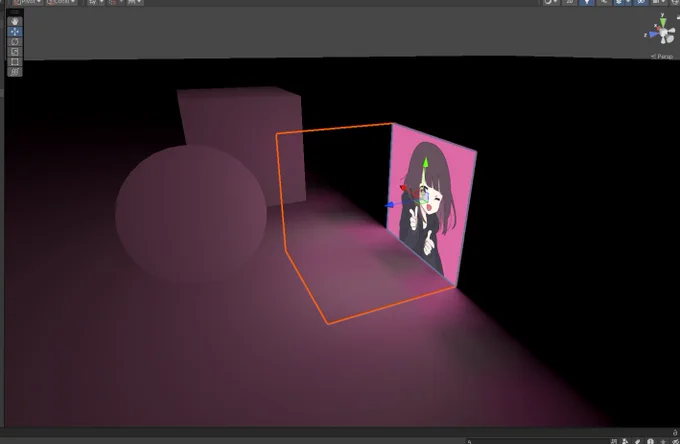Toggle hidden packages visibility icon
The height and width of the screenshot is (444, 680).
675,441
